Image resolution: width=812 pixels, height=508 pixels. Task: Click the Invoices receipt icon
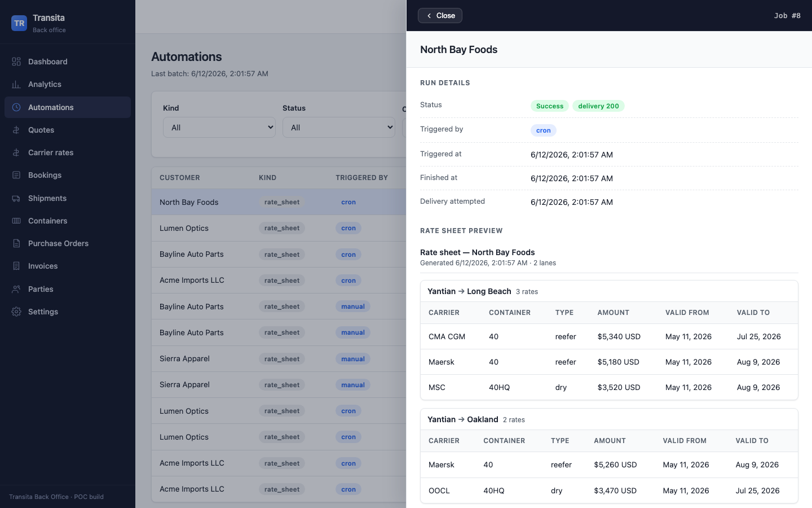click(16, 266)
